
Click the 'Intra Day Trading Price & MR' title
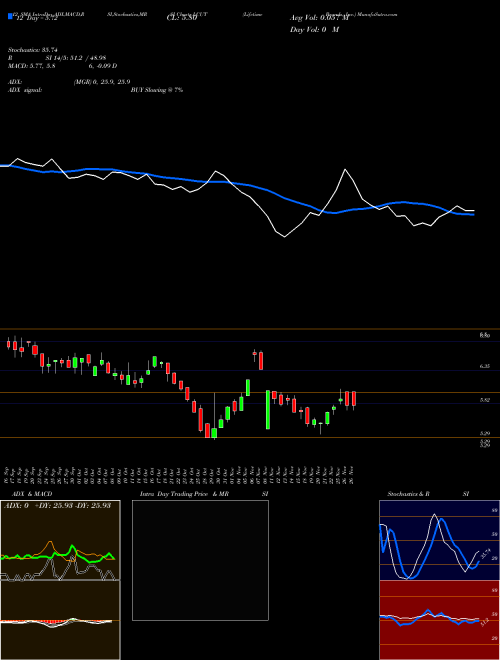click(x=184, y=494)
